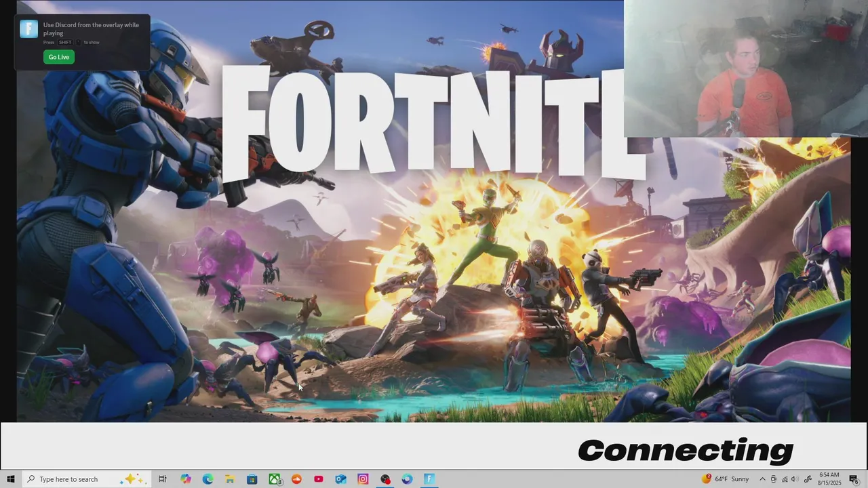Image resolution: width=868 pixels, height=488 pixels.
Task: Click the SHIFT key hint in overlay
Action: coord(65,42)
